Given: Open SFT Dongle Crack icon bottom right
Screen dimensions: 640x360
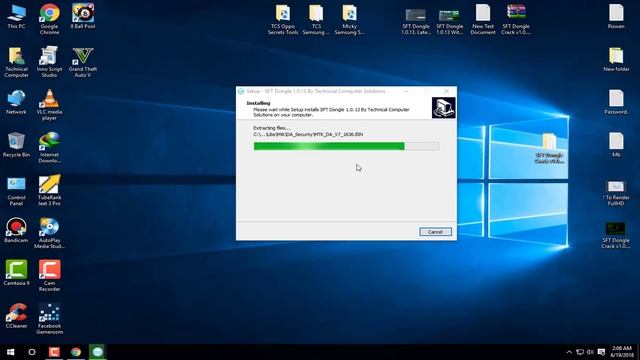Looking at the screenshot, I should 616,235.
